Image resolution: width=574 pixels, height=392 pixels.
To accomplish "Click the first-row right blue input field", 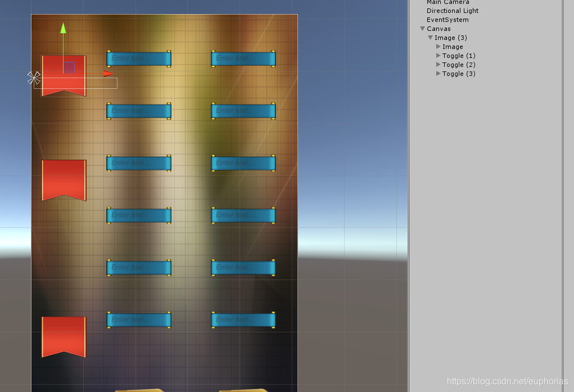I will point(243,59).
